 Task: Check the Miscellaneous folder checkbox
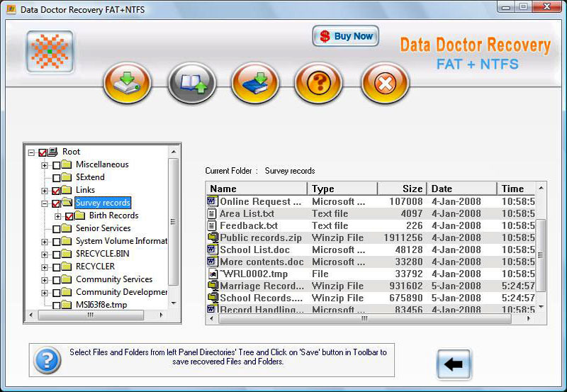click(x=56, y=165)
